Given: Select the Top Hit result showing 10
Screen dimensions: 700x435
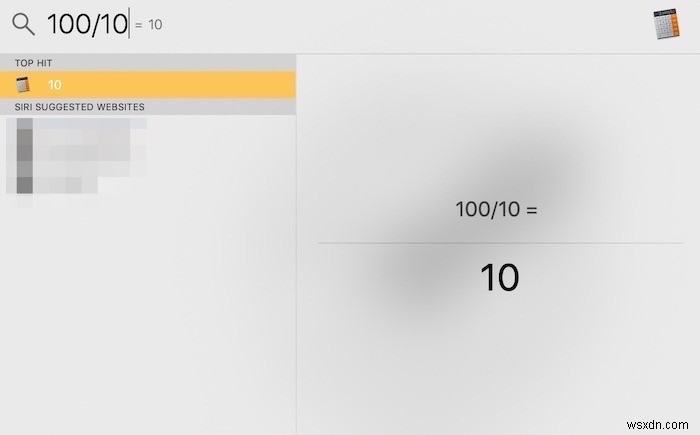Looking at the screenshot, I should pos(148,85).
